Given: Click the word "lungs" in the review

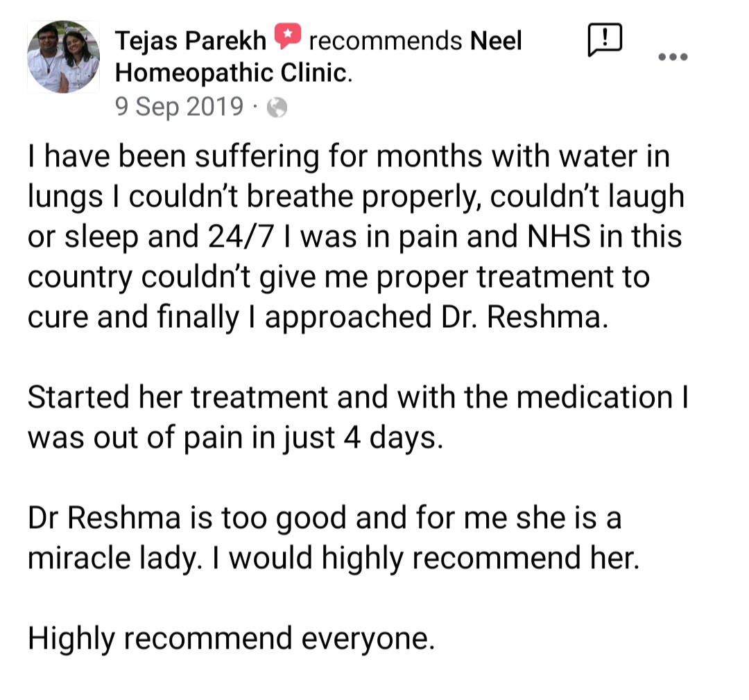Looking at the screenshot, I should tap(66, 198).
